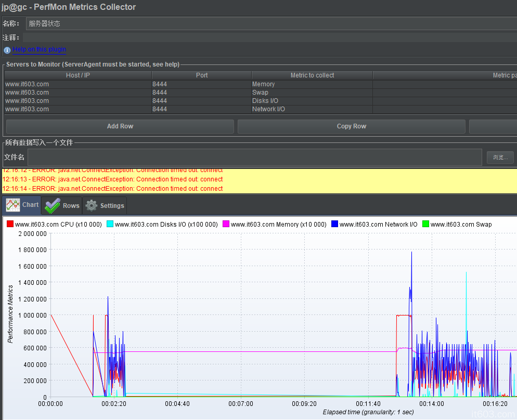Viewport: 517px width, 420px height.
Task: Select the Network I/O metric cell
Action: [312, 109]
